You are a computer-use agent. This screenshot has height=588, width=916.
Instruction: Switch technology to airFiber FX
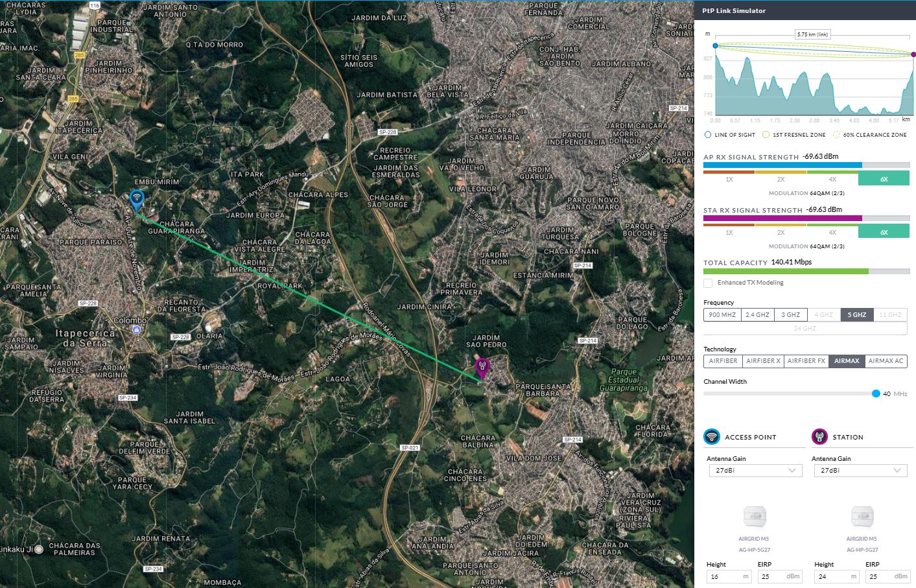pyautogui.click(x=806, y=361)
